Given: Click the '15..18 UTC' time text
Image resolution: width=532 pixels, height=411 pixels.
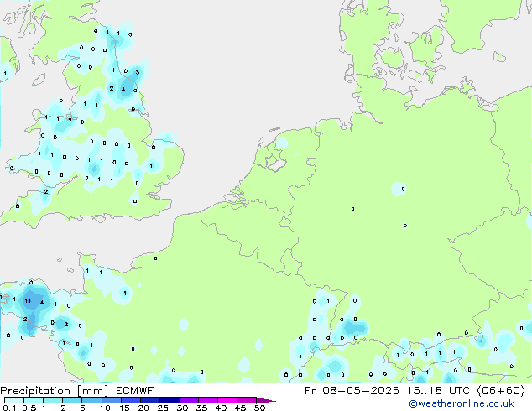Looking at the screenshot, I should 438,391.
